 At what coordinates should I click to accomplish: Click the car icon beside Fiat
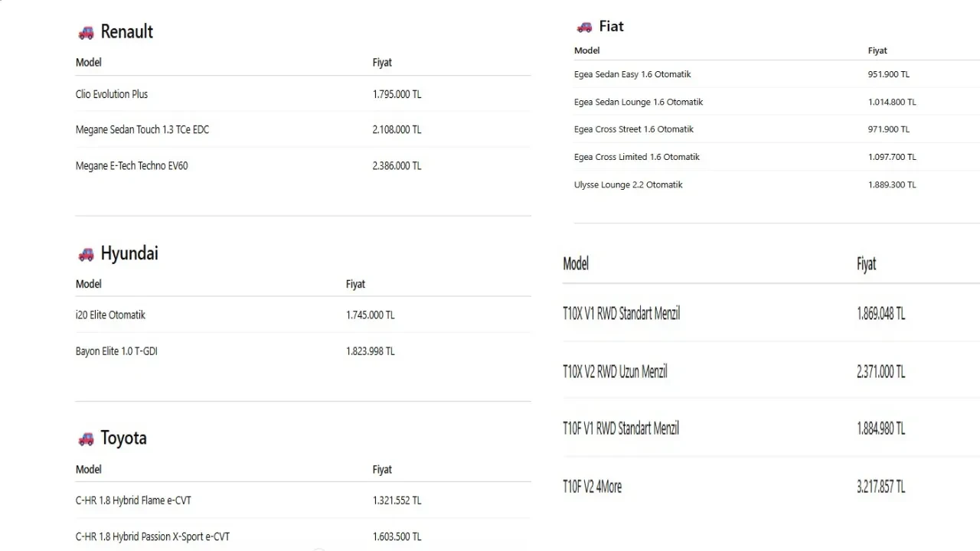[x=584, y=27]
